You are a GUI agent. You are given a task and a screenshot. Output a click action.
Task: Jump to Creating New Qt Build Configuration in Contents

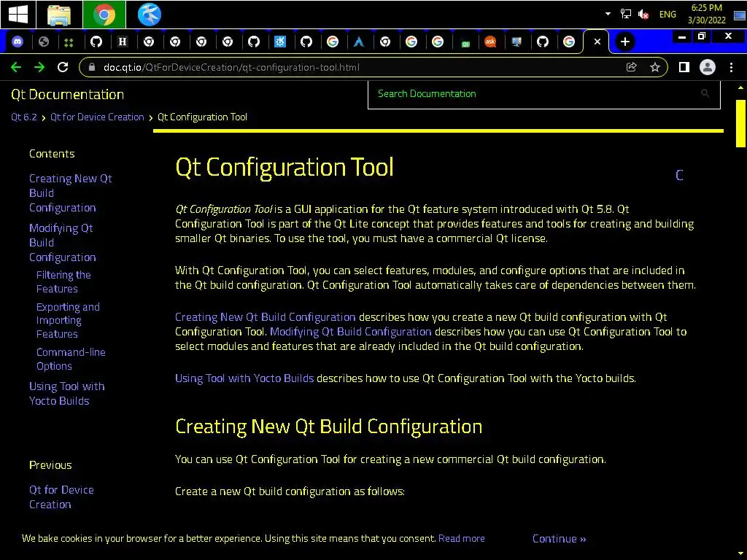click(x=71, y=192)
